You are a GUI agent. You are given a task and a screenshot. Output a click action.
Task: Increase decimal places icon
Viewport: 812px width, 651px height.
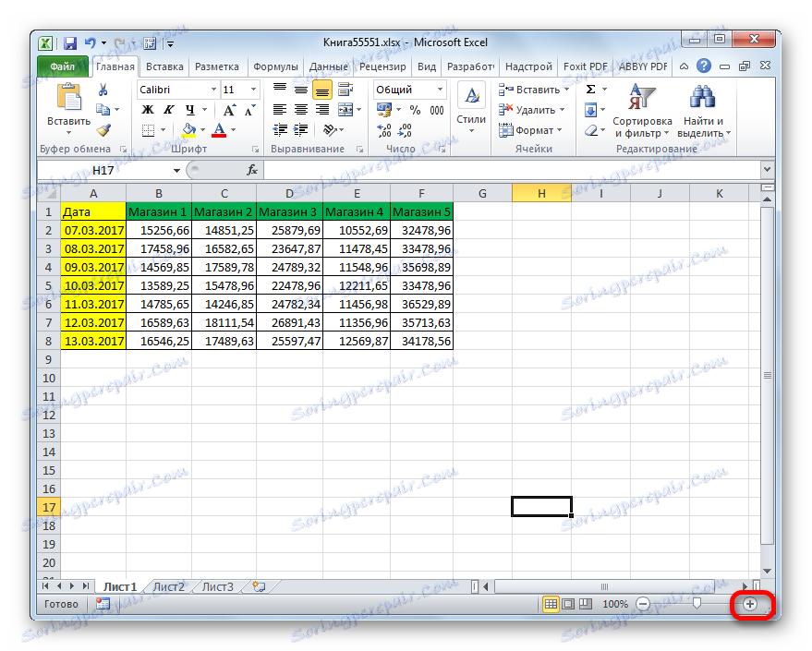(x=384, y=130)
